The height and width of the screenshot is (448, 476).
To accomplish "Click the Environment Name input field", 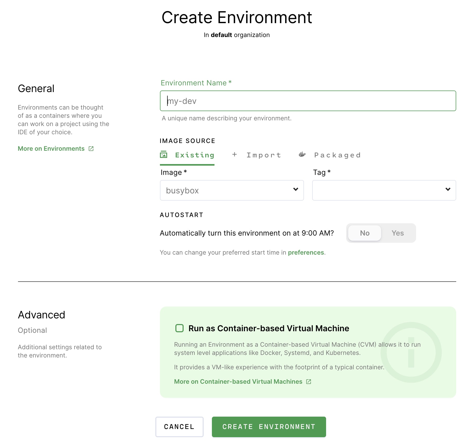I will 308,101.
